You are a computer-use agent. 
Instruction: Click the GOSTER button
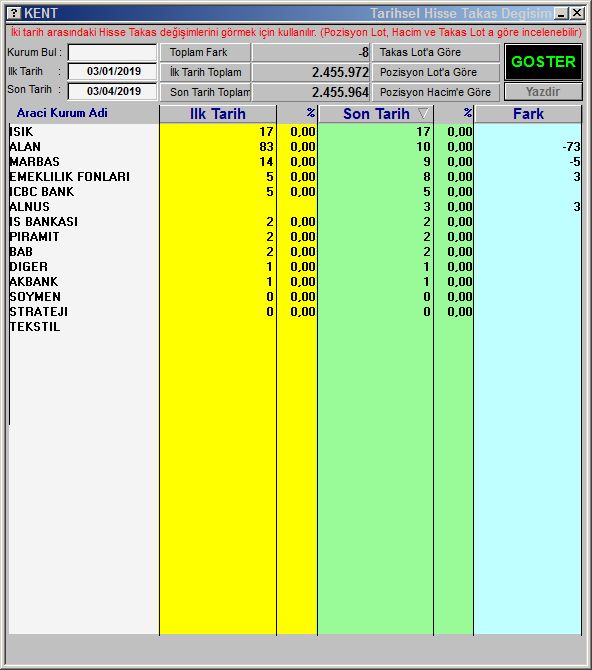pyautogui.click(x=543, y=62)
